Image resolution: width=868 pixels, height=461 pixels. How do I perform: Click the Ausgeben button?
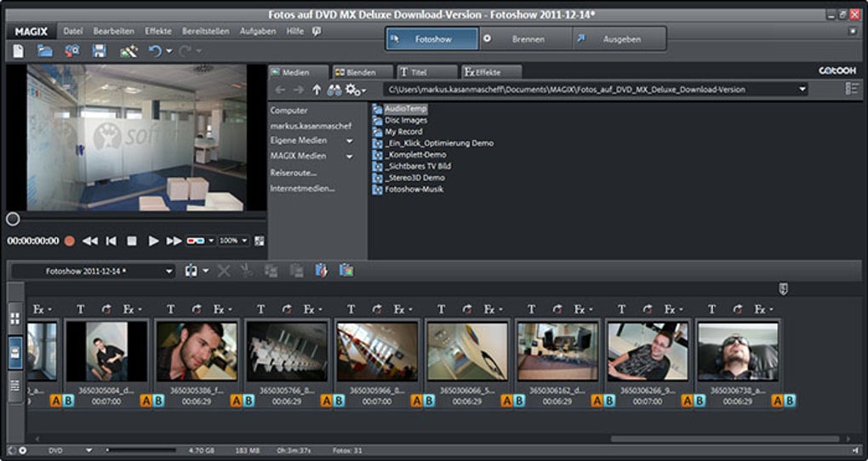click(620, 39)
